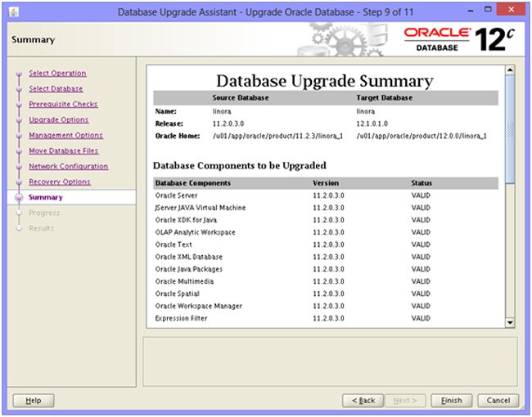Image resolution: width=532 pixels, height=417 pixels.
Task: Click the Oracle Server component row
Action: (x=326, y=195)
